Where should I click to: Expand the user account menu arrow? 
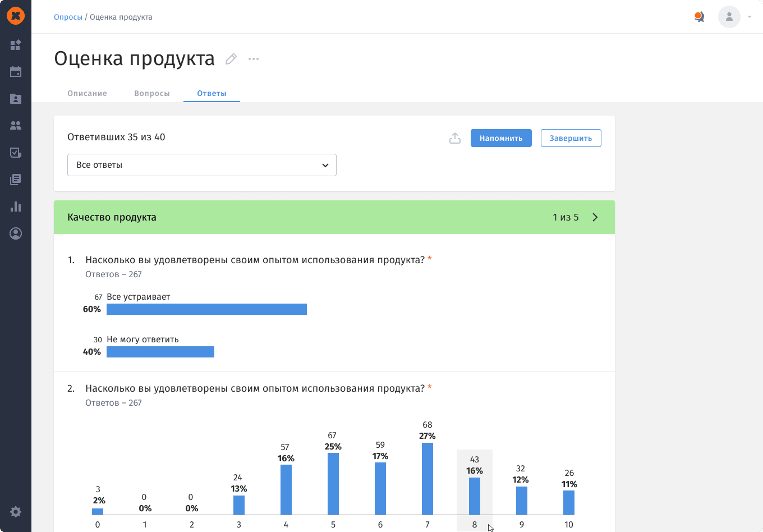tap(749, 17)
